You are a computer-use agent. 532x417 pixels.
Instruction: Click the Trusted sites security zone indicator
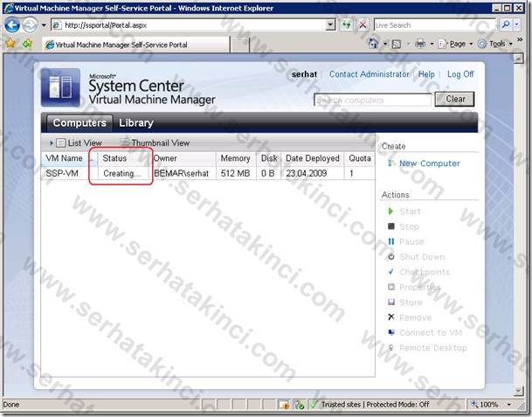pos(371,405)
